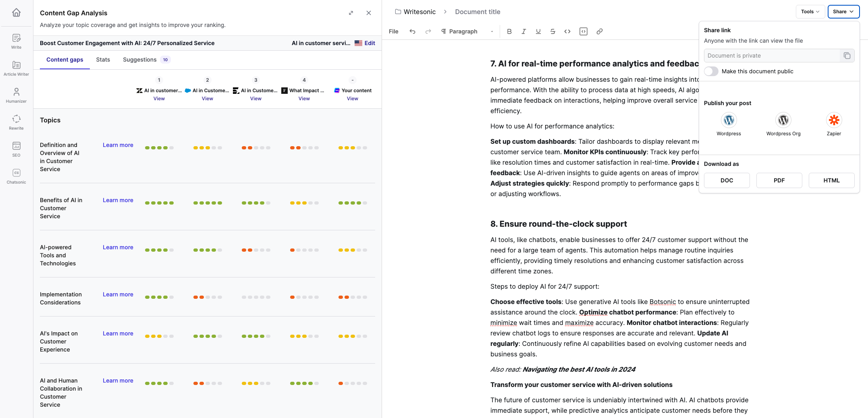Viewport: 868px width, 418px height.
Task: Learn more about Definition and Overview of AI
Action: (118, 145)
